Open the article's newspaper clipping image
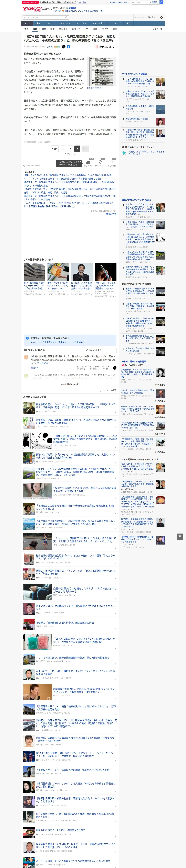Image resolution: width=186 pixels, height=868 pixels. (x=102, y=71)
